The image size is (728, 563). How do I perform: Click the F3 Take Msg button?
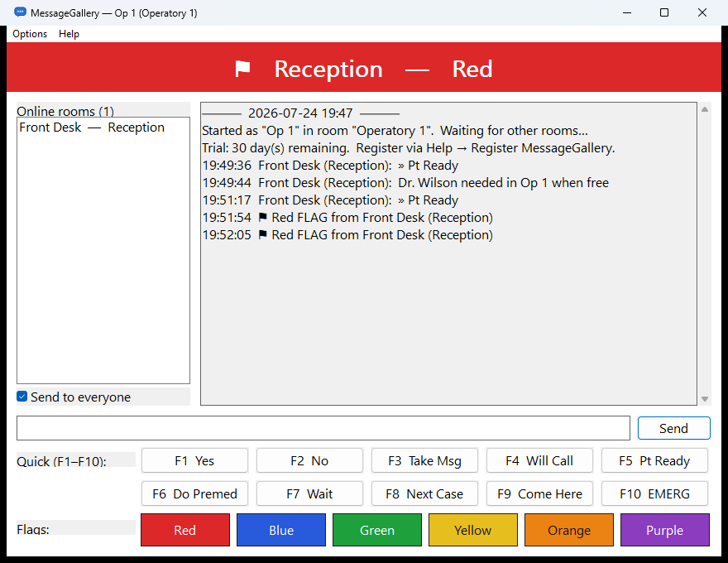[425, 460]
